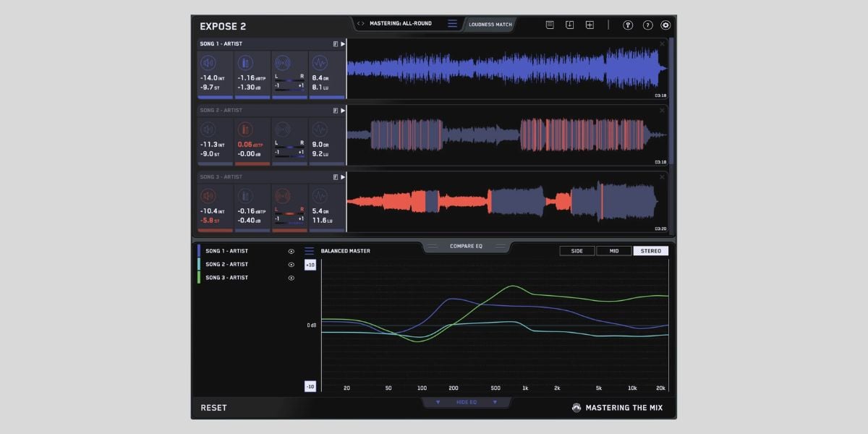Enable the Loudness Match button

tap(490, 25)
